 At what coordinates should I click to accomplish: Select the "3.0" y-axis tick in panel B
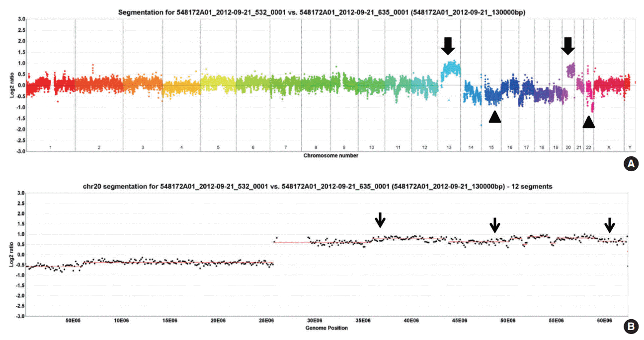(21, 193)
